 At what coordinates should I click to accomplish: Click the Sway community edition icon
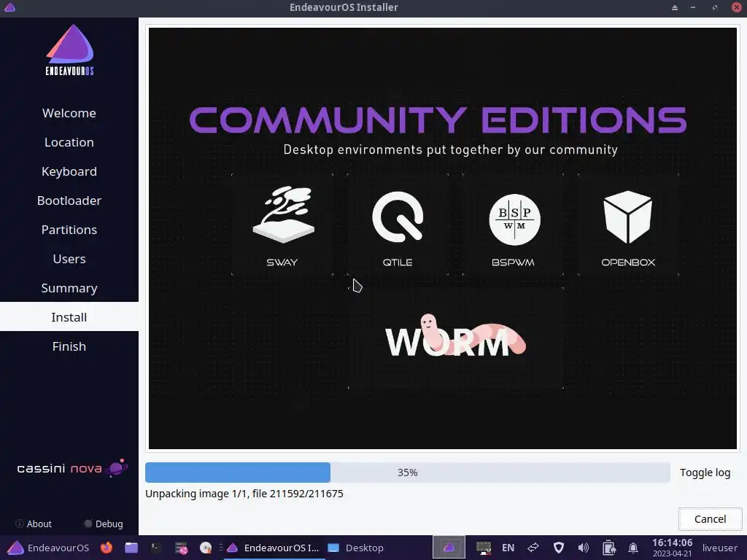click(283, 214)
